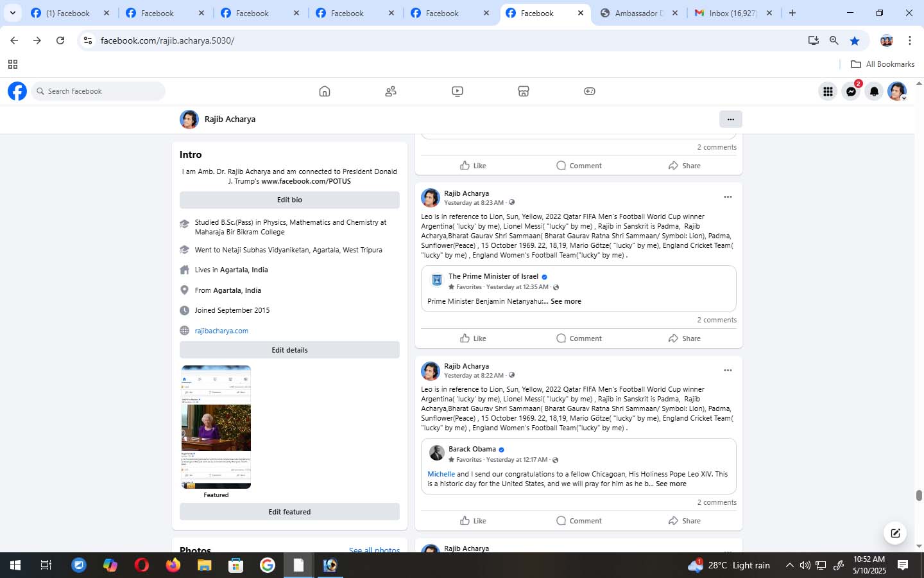Screen dimensions: 924x578
Task: Open Firefox from taskbar
Action: click(x=173, y=565)
